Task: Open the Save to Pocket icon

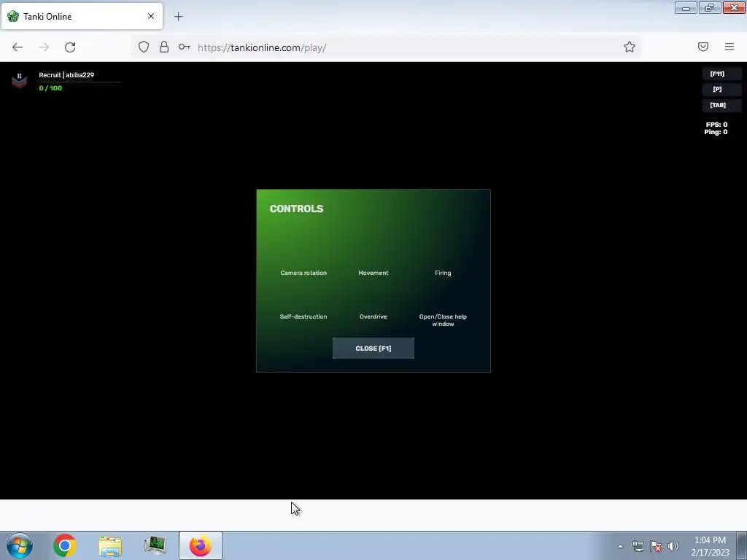Action: click(x=703, y=47)
